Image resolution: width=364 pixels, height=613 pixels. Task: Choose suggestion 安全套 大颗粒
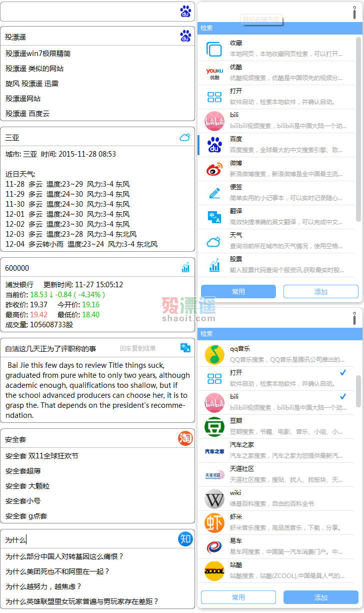coord(27,486)
